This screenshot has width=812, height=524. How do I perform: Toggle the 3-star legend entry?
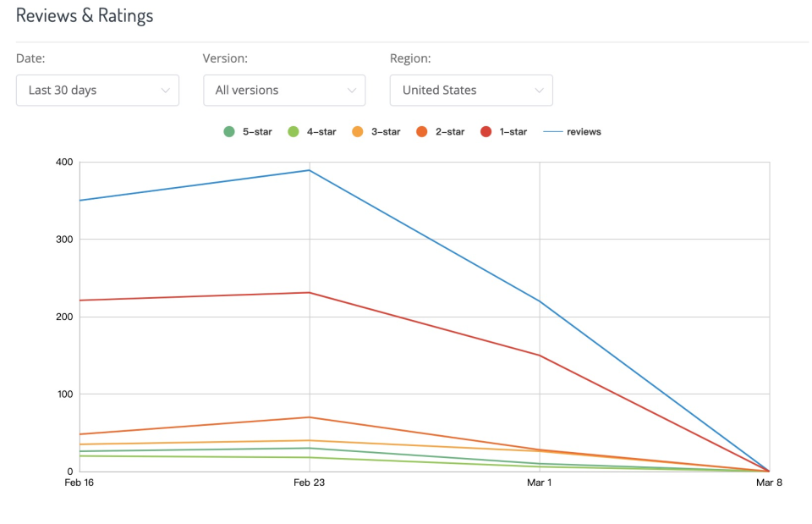(376, 132)
